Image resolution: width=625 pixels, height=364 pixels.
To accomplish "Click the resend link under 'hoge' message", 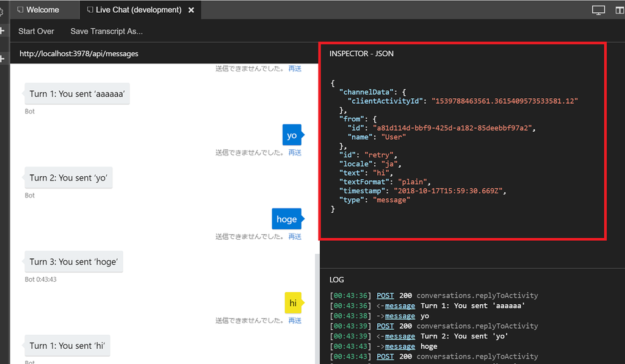I will click(295, 237).
